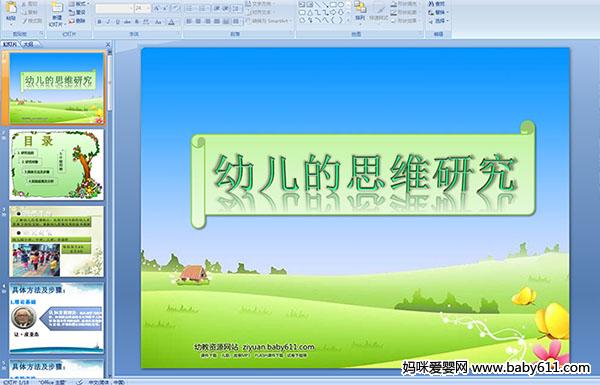Open the font name dropdown

(114, 8)
